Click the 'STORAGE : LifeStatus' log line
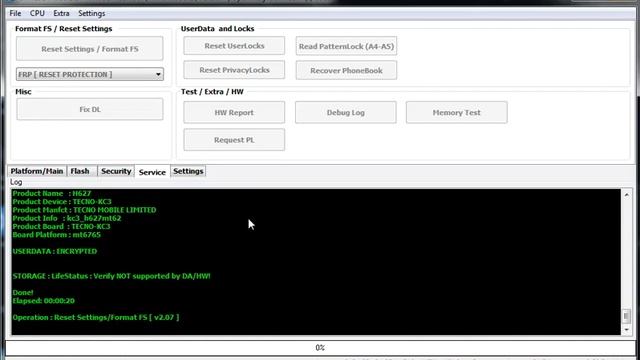The height and width of the screenshot is (360, 640). [111, 276]
